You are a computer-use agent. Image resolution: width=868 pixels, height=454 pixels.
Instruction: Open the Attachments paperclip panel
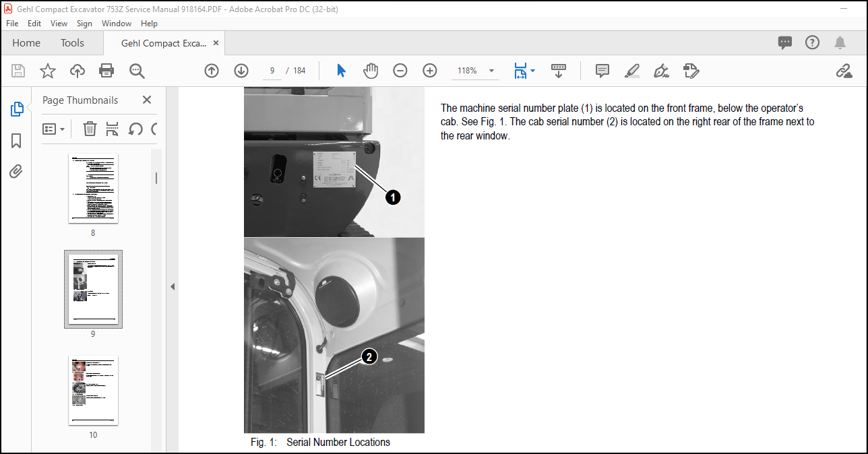16,172
